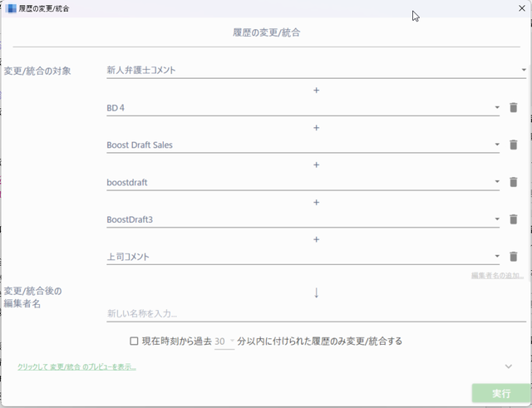Remove the Boost Draft Sales entry
532x408 pixels.
pyautogui.click(x=513, y=145)
